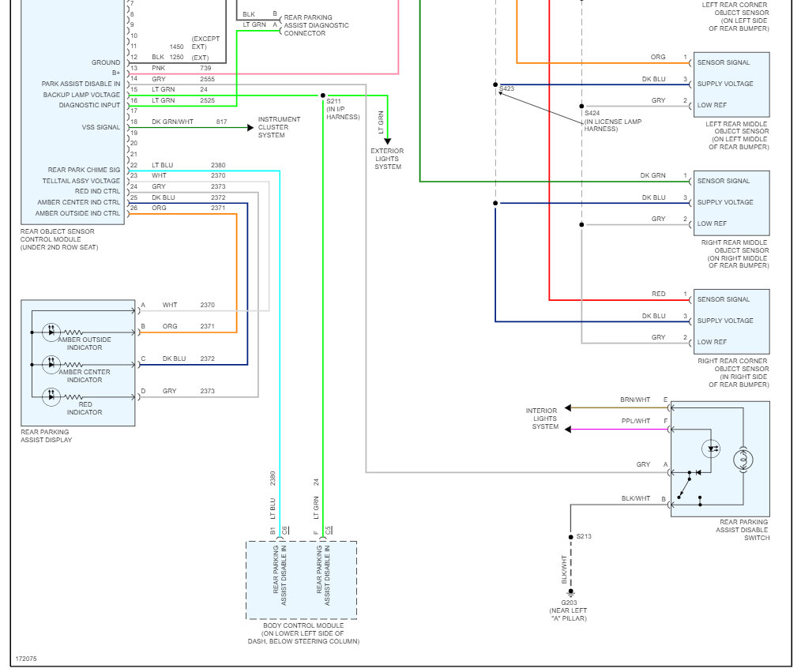This screenshot has height=672, width=801.
Task: Click the S211 splice dot
Action: [323, 96]
